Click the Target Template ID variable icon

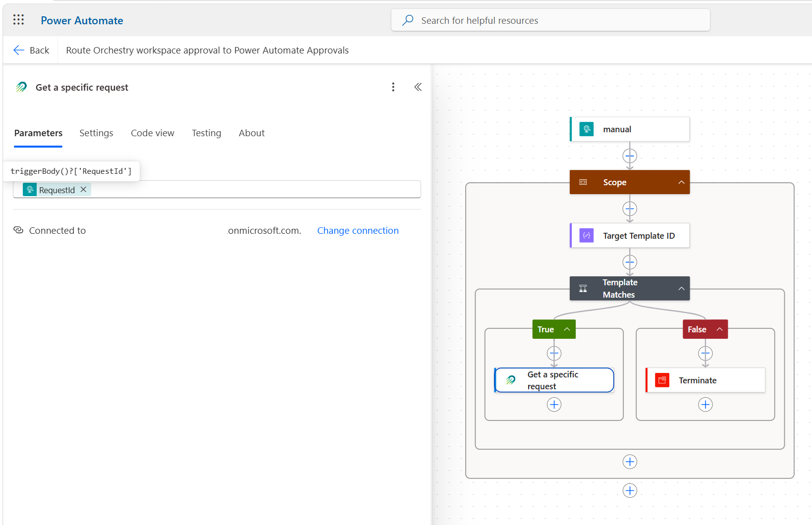pyautogui.click(x=587, y=236)
